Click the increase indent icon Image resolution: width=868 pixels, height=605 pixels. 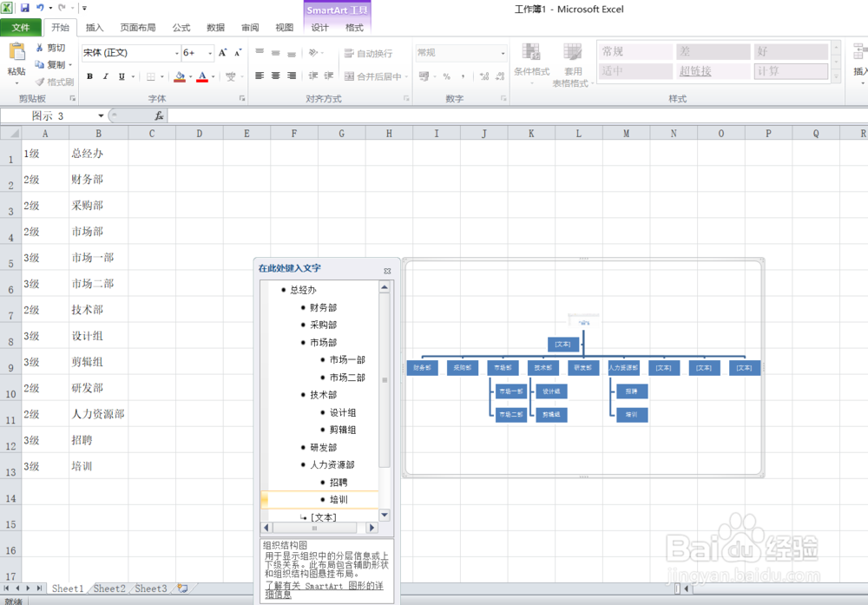[329, 76]
